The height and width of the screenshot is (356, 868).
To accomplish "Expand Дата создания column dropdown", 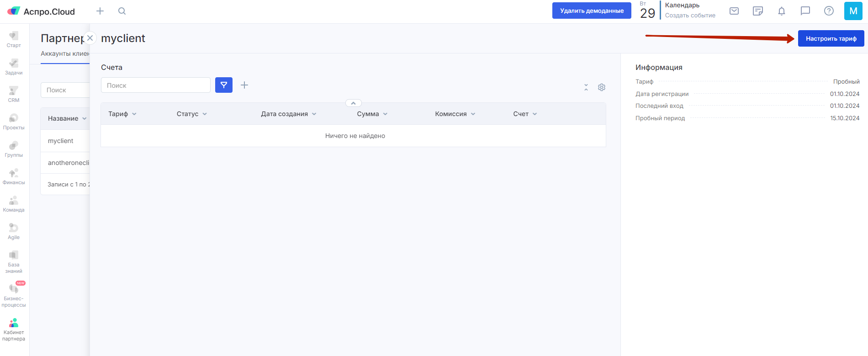I will (x=314, y=114).
